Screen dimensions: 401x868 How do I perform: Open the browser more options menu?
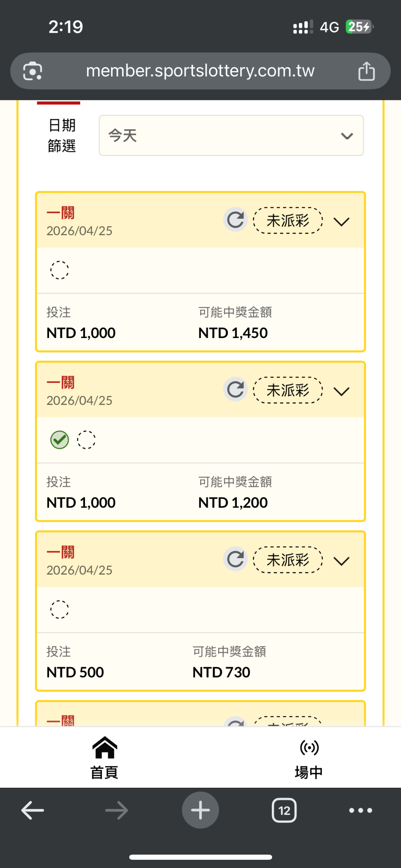(360, 810)
